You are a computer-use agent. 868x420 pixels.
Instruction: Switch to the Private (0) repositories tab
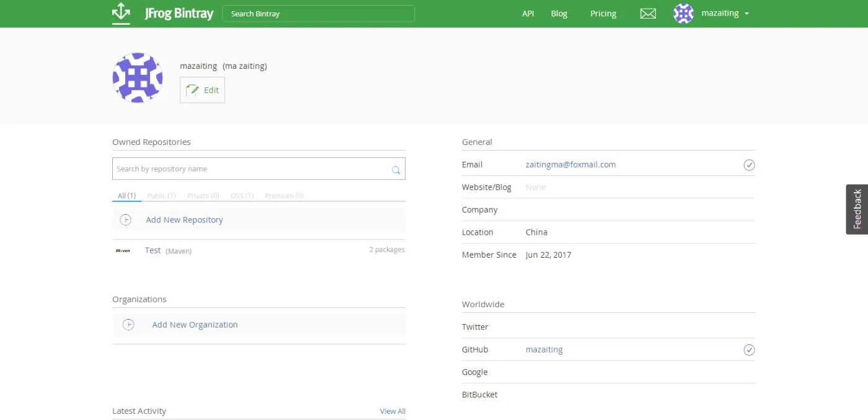coord(203,196)
